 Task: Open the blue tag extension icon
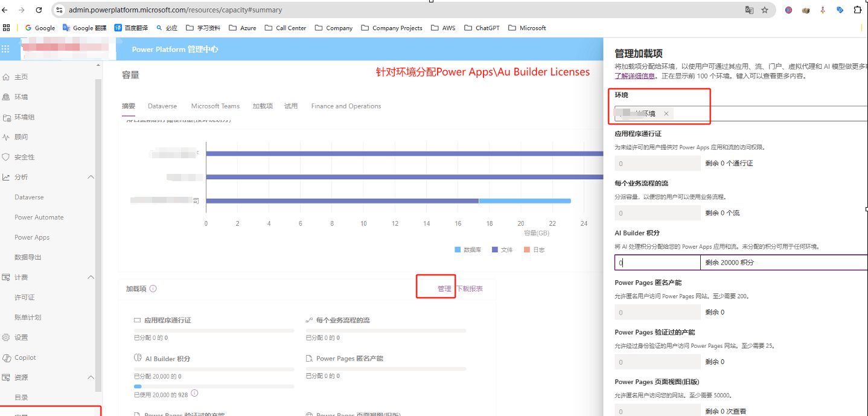(x=840, y=10)
